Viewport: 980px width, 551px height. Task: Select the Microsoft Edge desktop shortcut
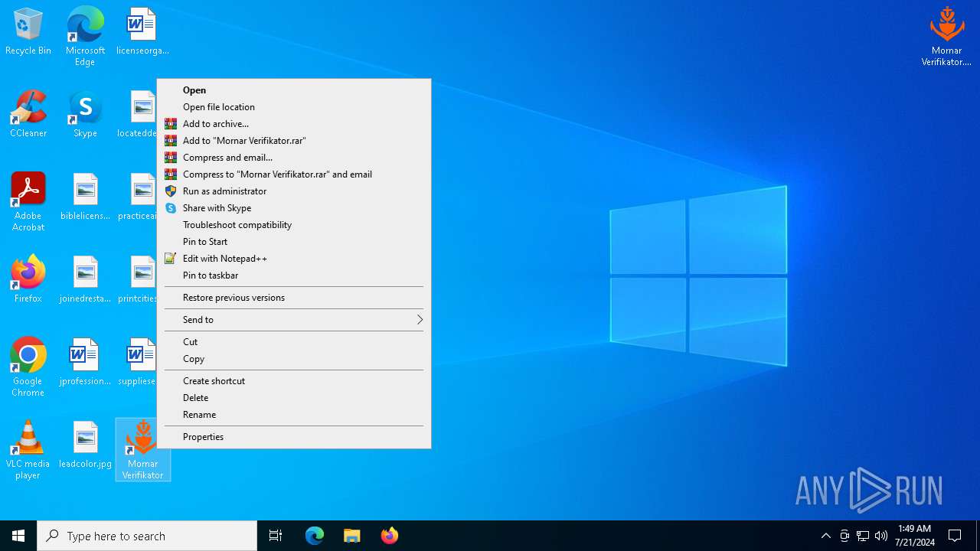pyautogui.click(x=85, y=37)
